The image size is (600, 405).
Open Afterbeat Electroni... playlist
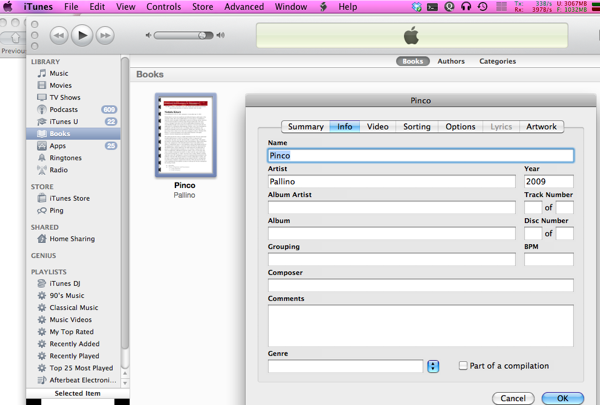pyautogui.click(x=82, y=380)
